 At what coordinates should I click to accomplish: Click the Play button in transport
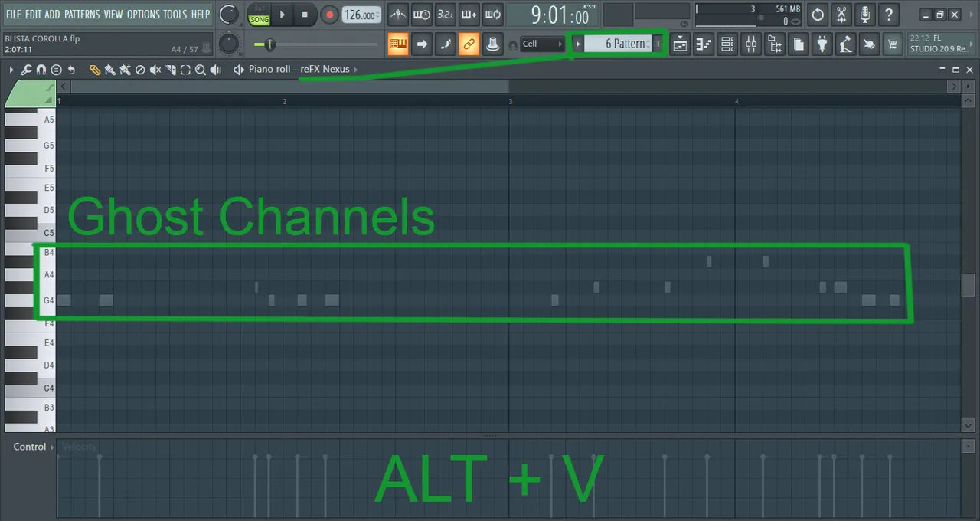point(282,15)
